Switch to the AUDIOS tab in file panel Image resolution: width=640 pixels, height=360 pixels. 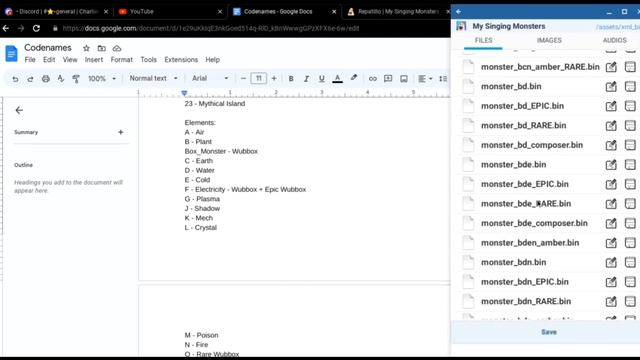point(614,40)
